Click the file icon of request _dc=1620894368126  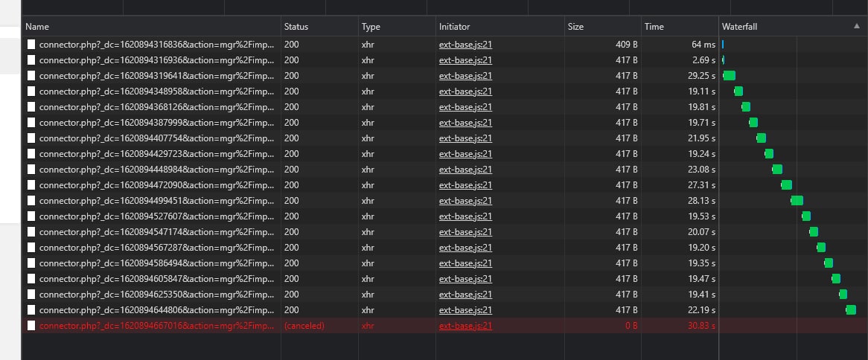coord(31,106)
